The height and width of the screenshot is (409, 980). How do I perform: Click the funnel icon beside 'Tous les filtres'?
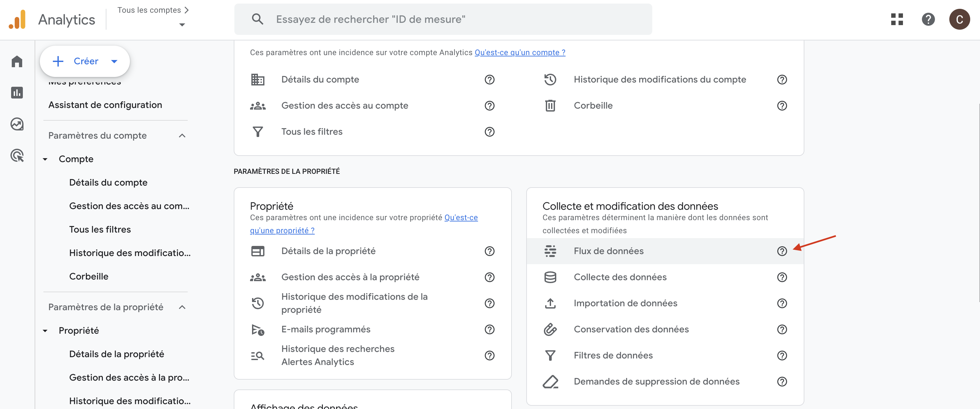[258, 131]
